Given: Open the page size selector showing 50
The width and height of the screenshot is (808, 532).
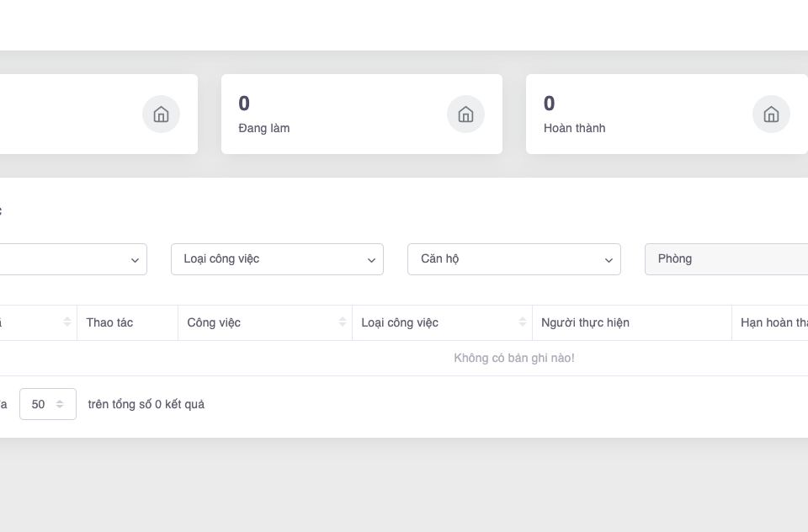Looking at the screenshot, I should [x=48, y=404].
